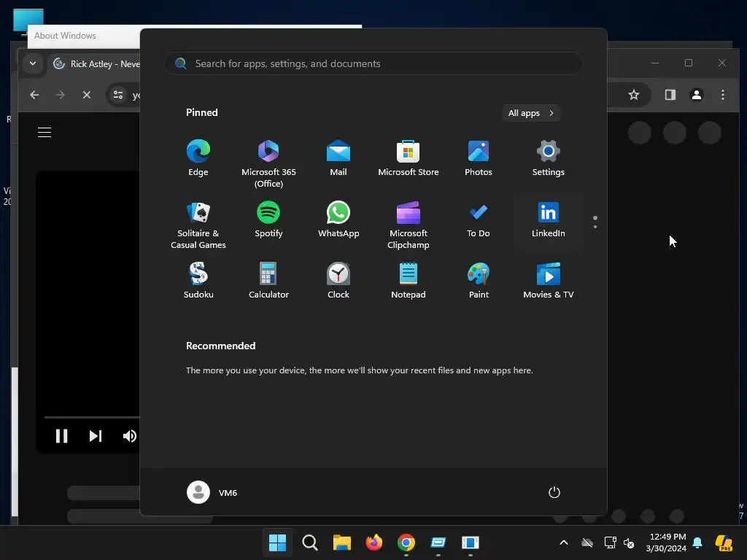The width and height of the screenshot is (747, 560).
Task: Click the Start menu search box
Action: [373, 63]
